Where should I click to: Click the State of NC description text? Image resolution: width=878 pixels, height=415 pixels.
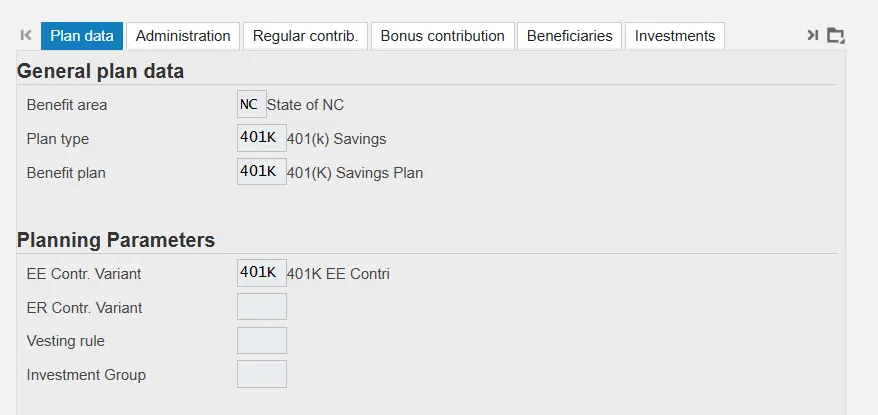click(x=305, y=105)
